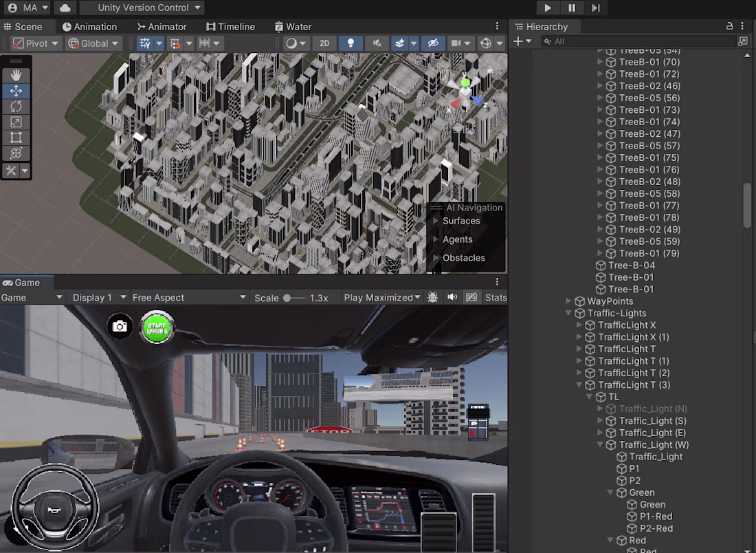The image size is (756, 553).
Task: Open the Scene view more options menu
Action: (x=497, y=26)
